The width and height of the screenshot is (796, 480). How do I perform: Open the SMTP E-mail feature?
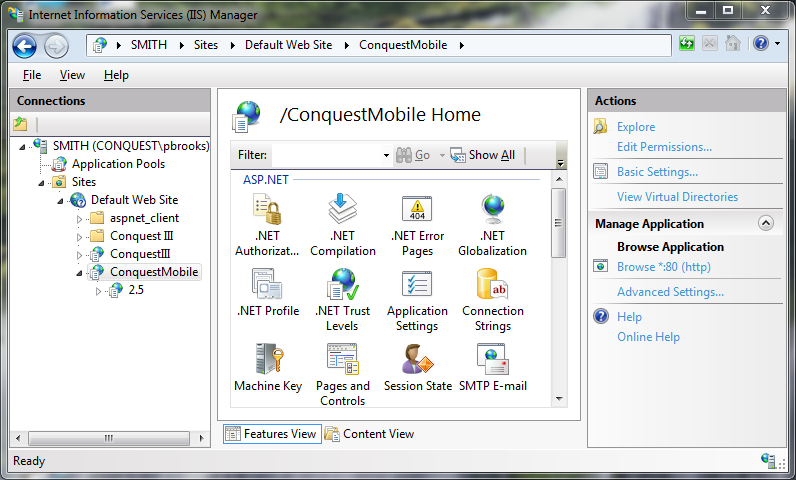click(x=492, y=368)
